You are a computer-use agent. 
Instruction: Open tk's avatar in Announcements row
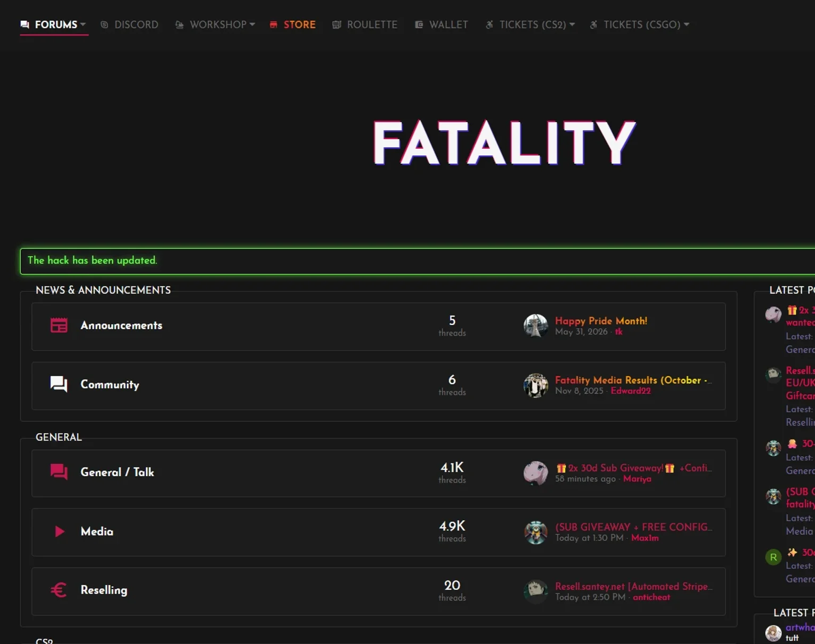(x=536, y=326)
